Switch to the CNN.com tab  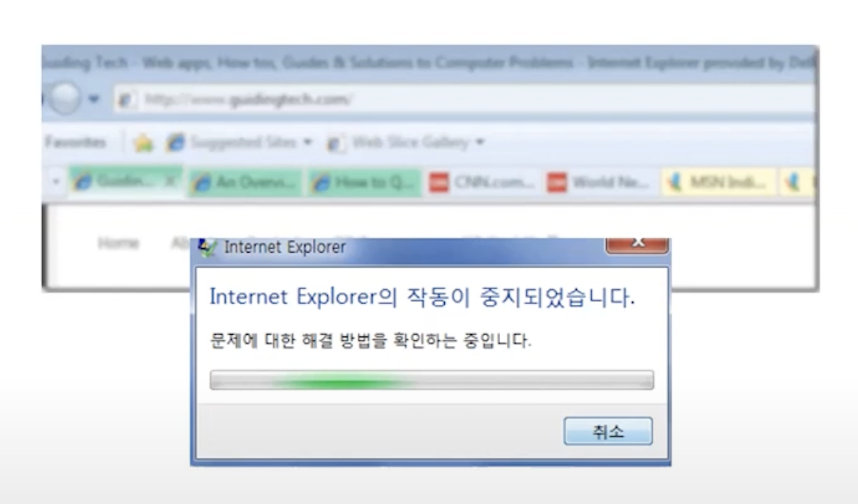483,182
